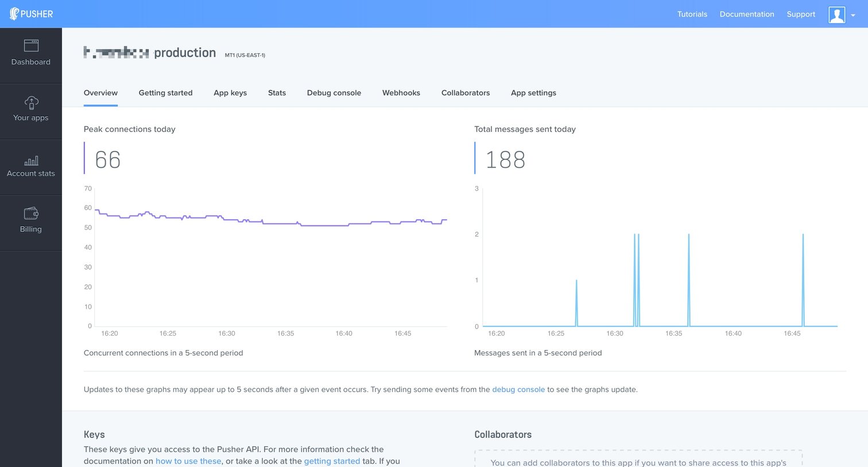Click the Dashboard sidebar label
Screen dimensions: 868x467
coord(31,62)
